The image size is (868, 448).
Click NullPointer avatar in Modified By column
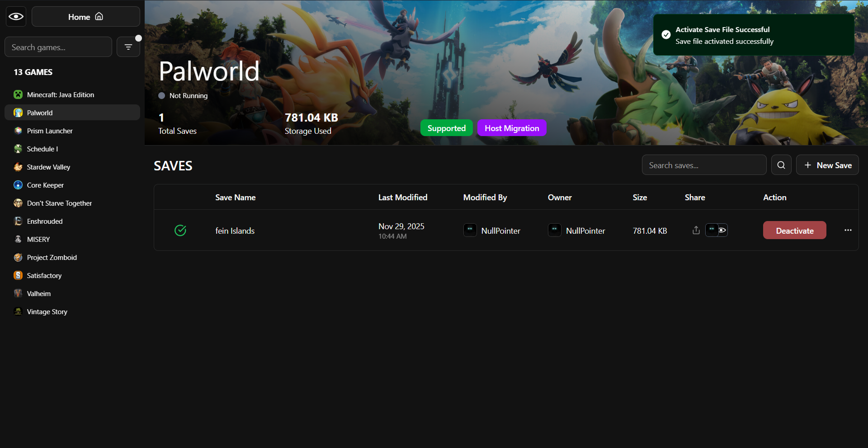click(x=470, y=230)
